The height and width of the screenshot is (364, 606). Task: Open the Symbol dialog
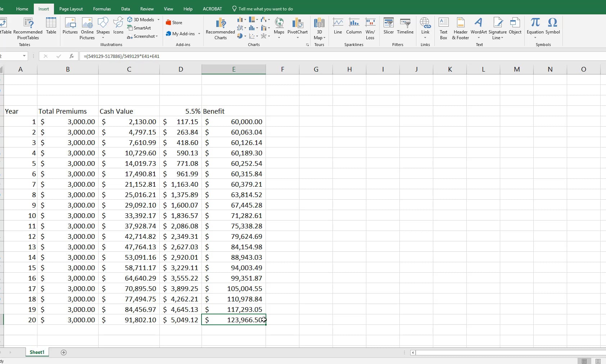point(552,26)
